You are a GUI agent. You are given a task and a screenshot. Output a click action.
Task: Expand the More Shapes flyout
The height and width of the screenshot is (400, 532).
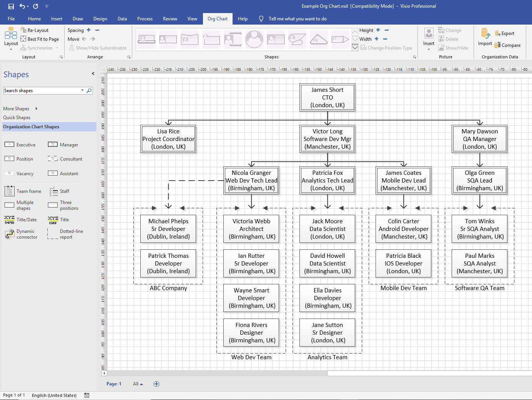[37, 108]
